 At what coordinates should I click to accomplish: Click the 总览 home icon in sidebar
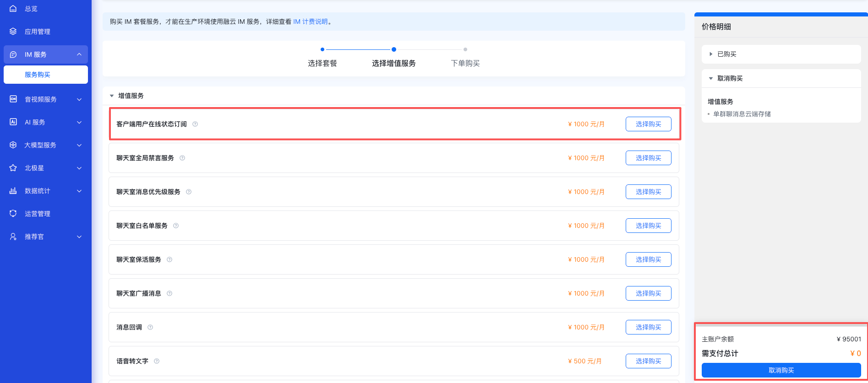coord(13,9)
